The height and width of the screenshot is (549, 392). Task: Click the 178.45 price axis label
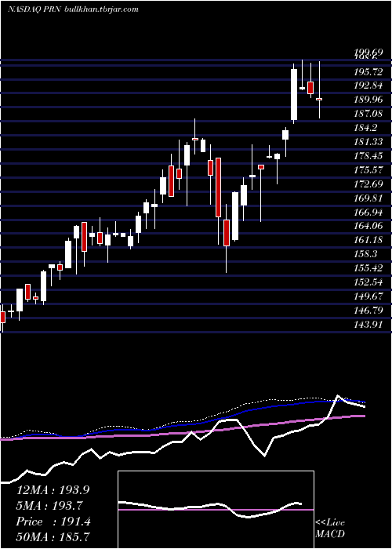(369, 156)
